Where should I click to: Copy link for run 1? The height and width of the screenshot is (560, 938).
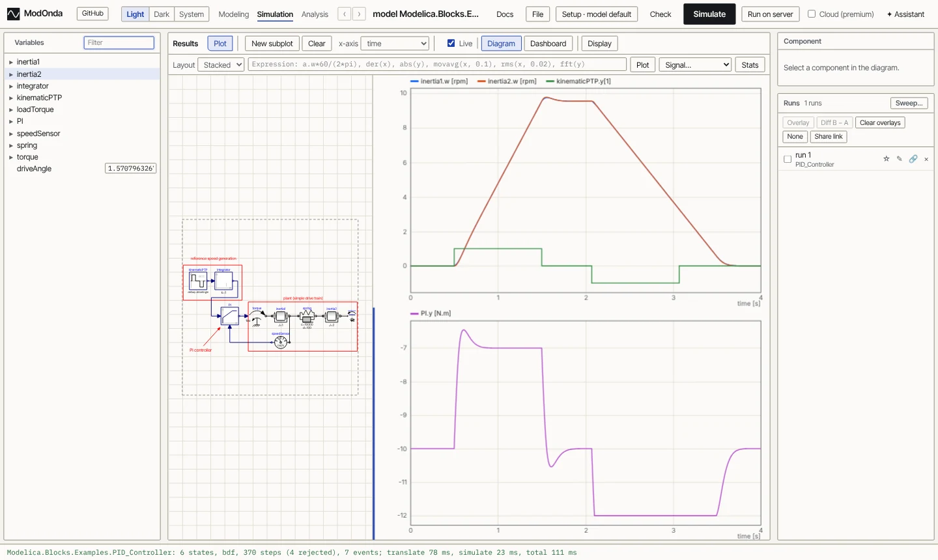click(x=913, y=159)
